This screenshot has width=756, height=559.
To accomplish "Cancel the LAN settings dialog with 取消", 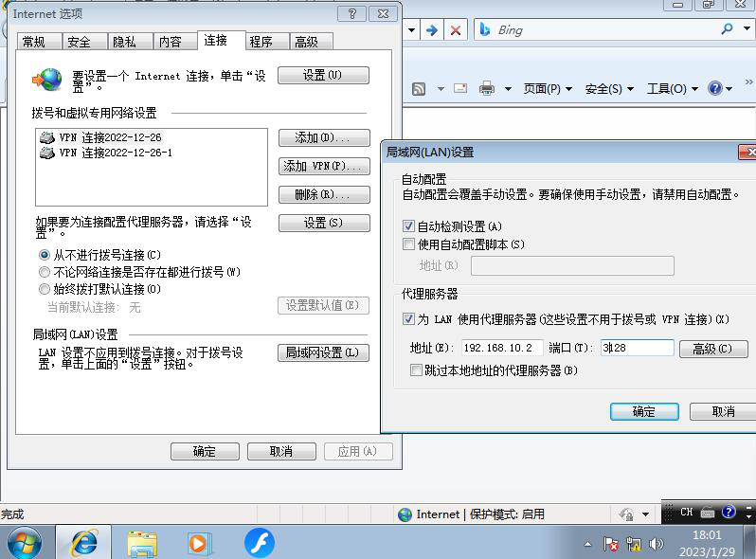I will [723, 412].
